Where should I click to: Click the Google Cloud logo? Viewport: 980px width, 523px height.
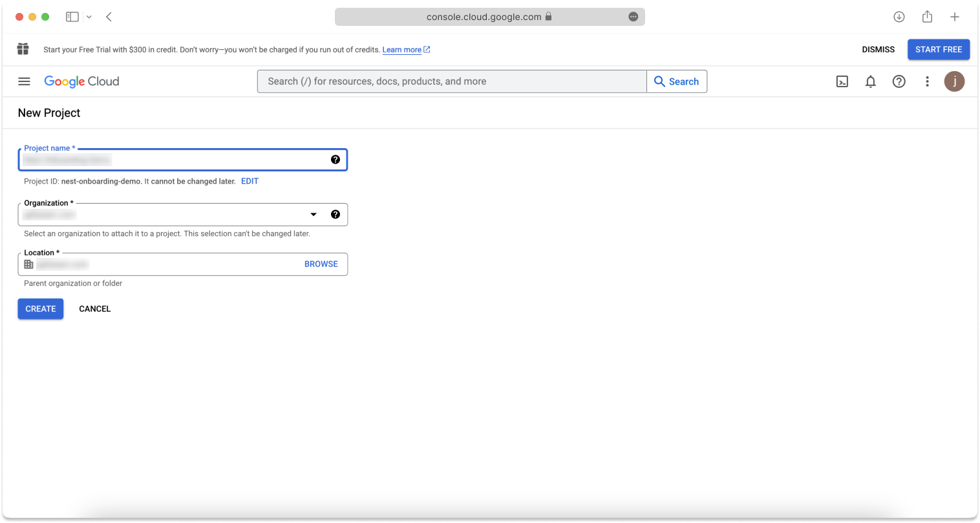tap(81, 81)
